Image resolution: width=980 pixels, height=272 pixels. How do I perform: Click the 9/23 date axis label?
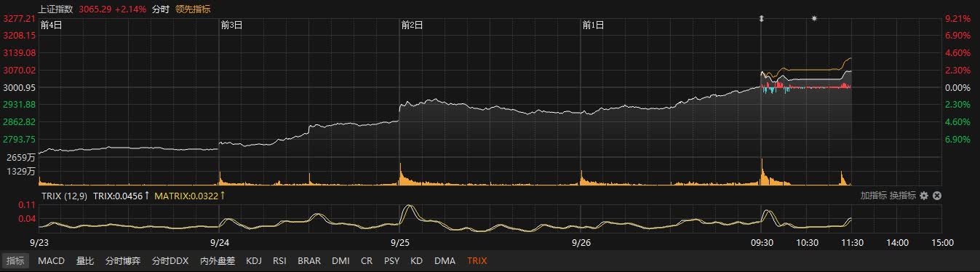click(x=39, y=242)
